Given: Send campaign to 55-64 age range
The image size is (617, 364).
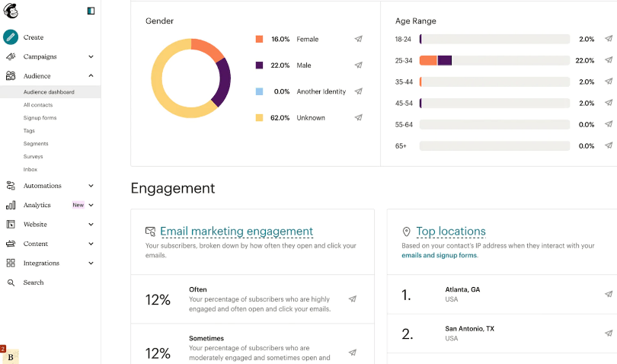Looking at the screenshot, I should tap(609, 124).
